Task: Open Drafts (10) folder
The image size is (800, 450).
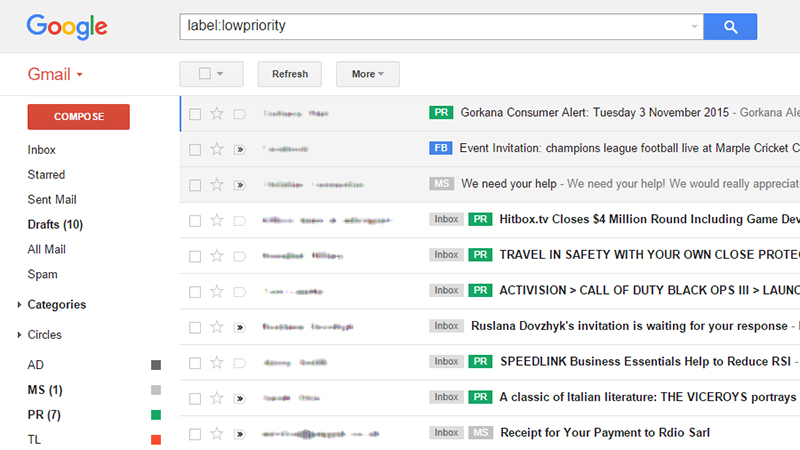Action: pos(55,224)
